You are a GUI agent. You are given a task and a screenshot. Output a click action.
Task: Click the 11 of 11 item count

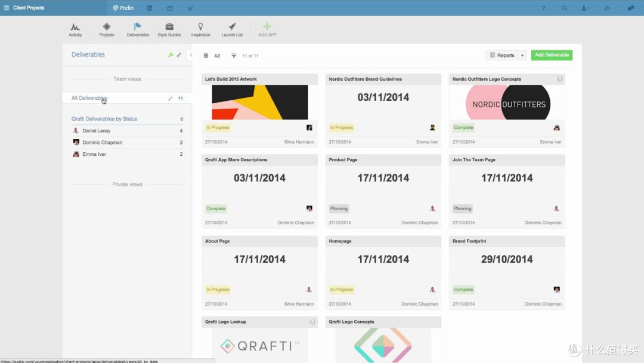(250, 56)
